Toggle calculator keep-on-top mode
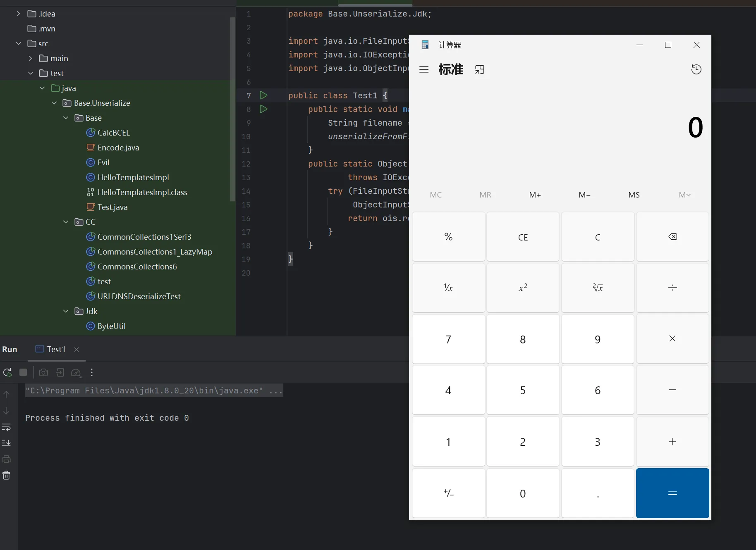 [x=479, y=69]
